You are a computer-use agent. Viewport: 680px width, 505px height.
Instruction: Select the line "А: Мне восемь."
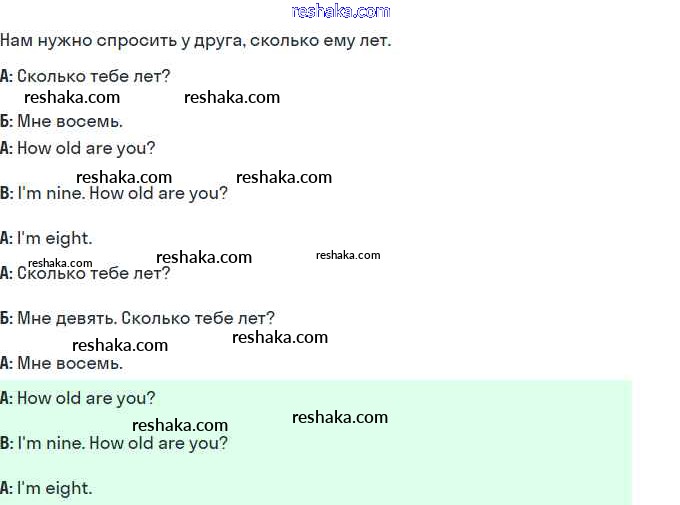pyautogui.click(x=62, y=363)
